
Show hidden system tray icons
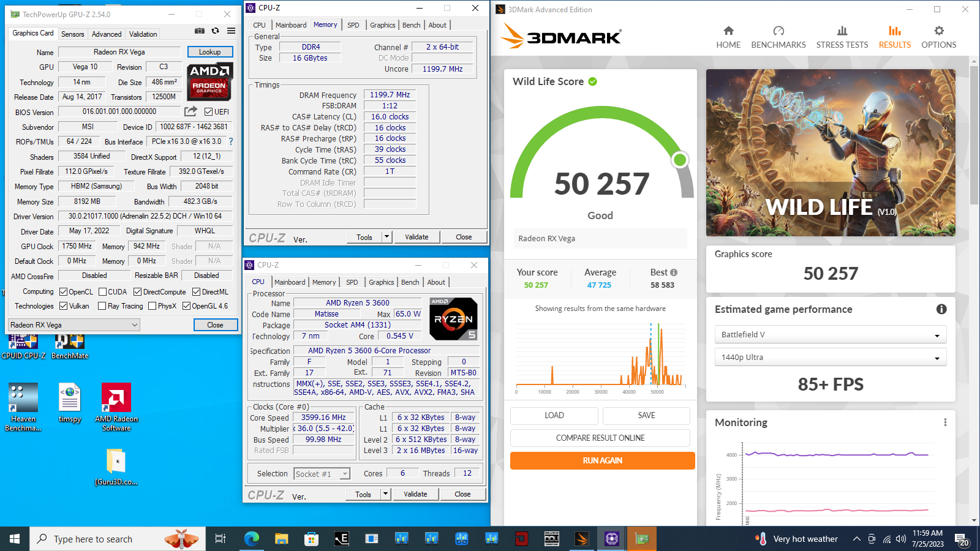(856, 539)
